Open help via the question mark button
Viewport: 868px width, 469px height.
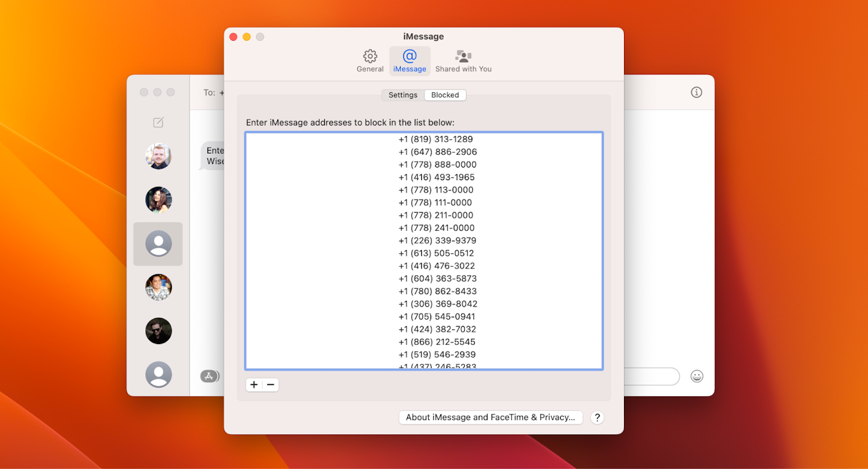[597, 417]
